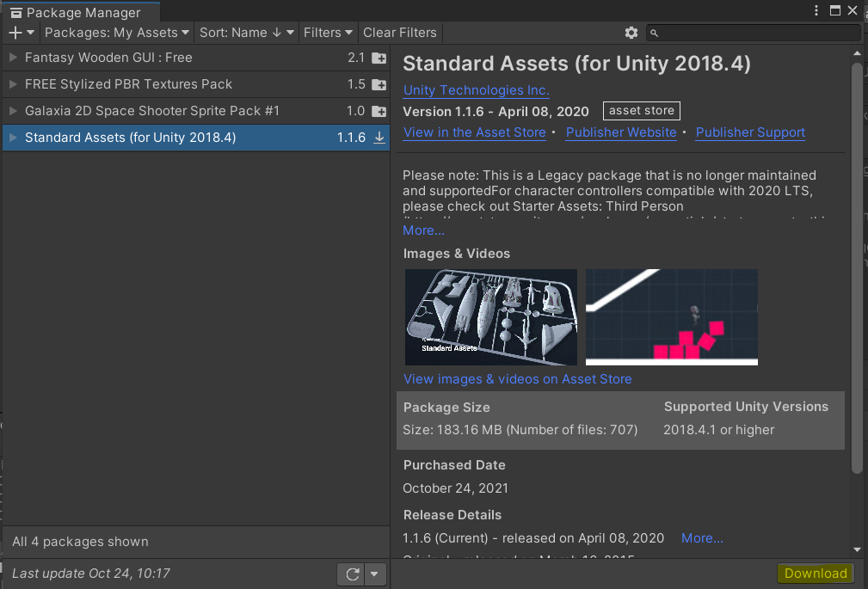Screen dimensions: 868x589
Task: Click More... in Release Details
Action: (x=702, y=538)
